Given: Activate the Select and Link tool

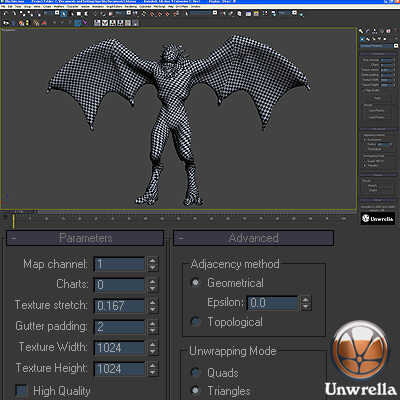Looking at the screenshot, I should (x=22, y=14).
